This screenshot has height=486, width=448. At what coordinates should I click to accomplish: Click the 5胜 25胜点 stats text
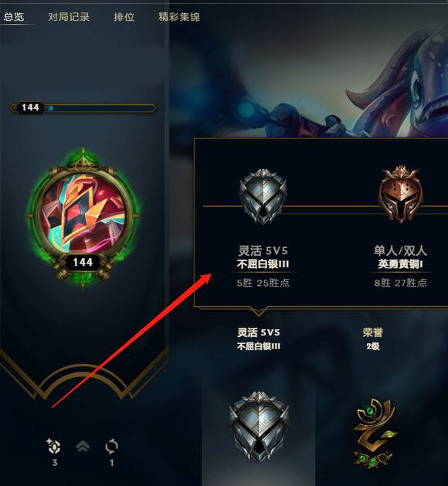263,283
